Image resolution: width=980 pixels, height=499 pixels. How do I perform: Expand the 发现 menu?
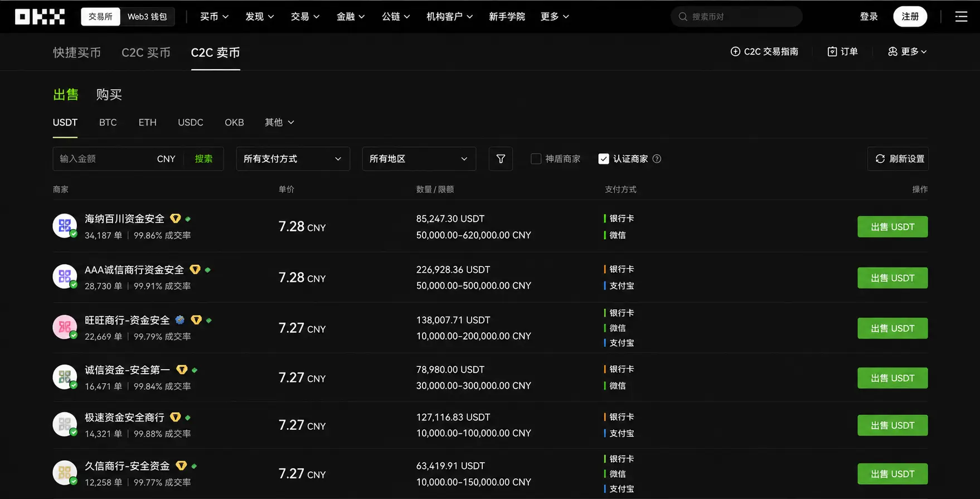(260, 17)
